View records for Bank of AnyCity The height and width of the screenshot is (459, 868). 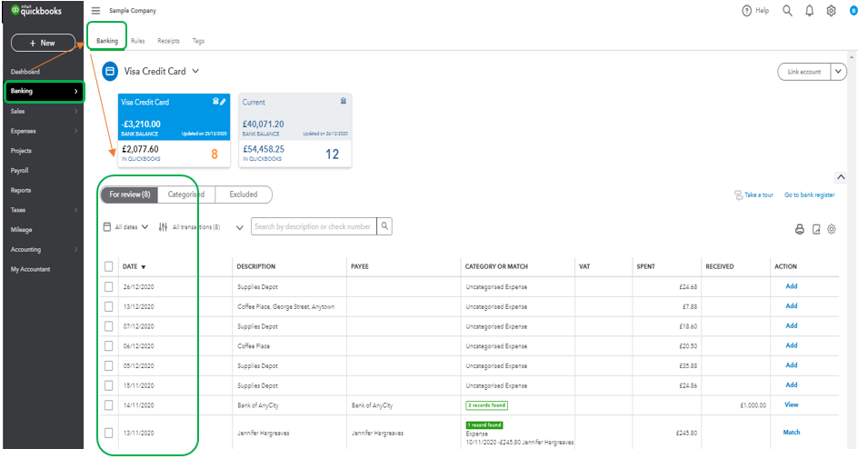pos(792,404)
